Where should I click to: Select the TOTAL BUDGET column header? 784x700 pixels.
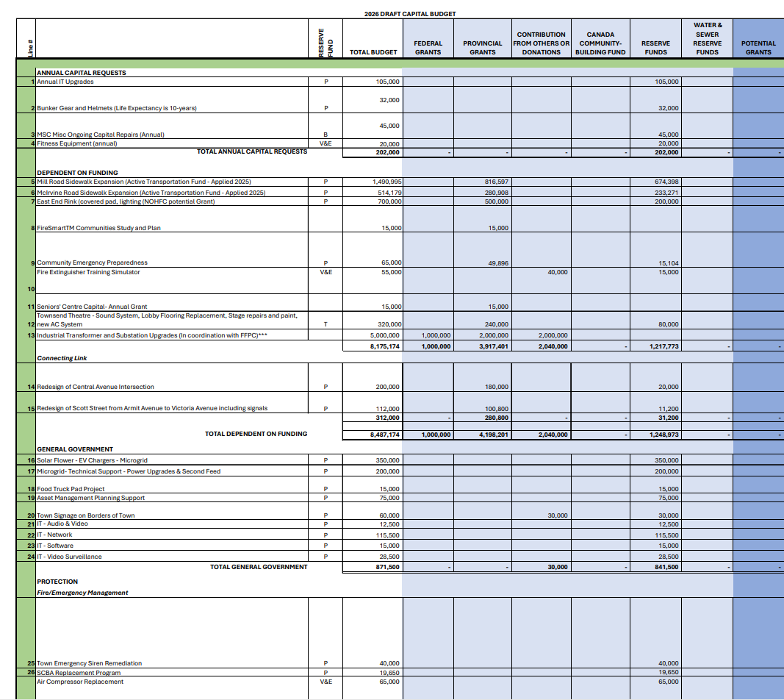coord(373,52)
